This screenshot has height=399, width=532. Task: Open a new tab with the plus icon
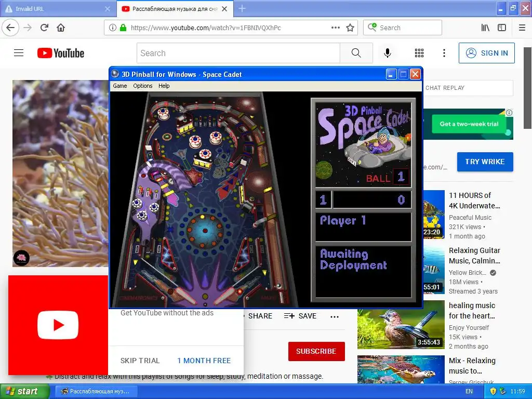pos(242,8)
